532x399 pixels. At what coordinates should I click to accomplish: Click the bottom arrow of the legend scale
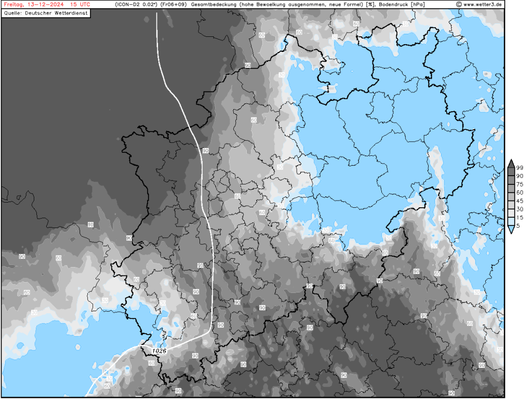tap(512, 229)
